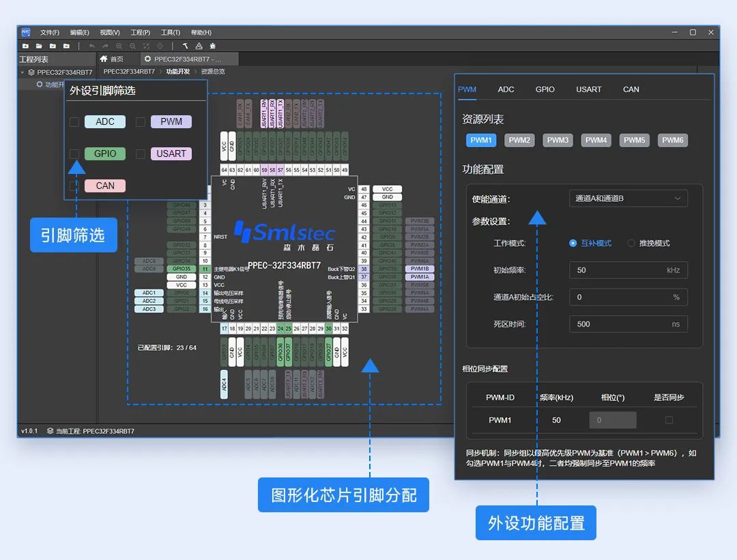The height and width of the screenshot is (560, 737).
Task: Enable the ADC pin filter checkbox
Action: 74,122
